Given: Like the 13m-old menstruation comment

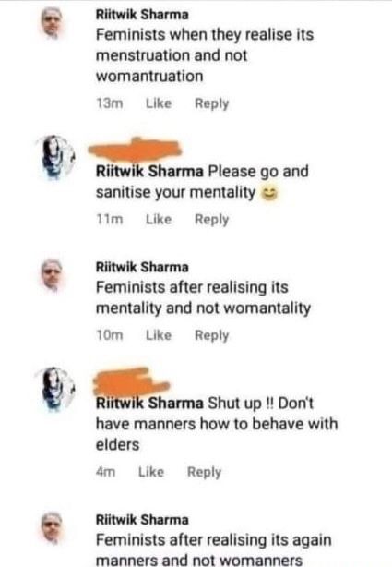Looking at the screenshot, I should point(159,103).
